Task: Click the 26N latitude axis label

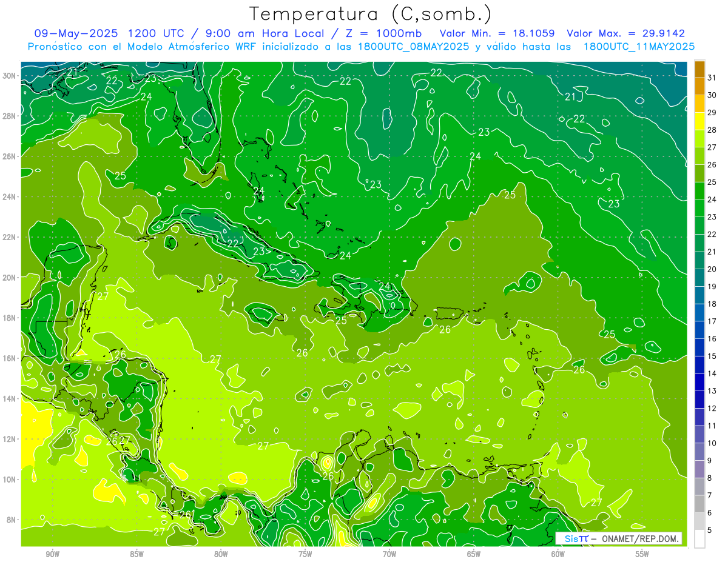Action: coord(10,156)
